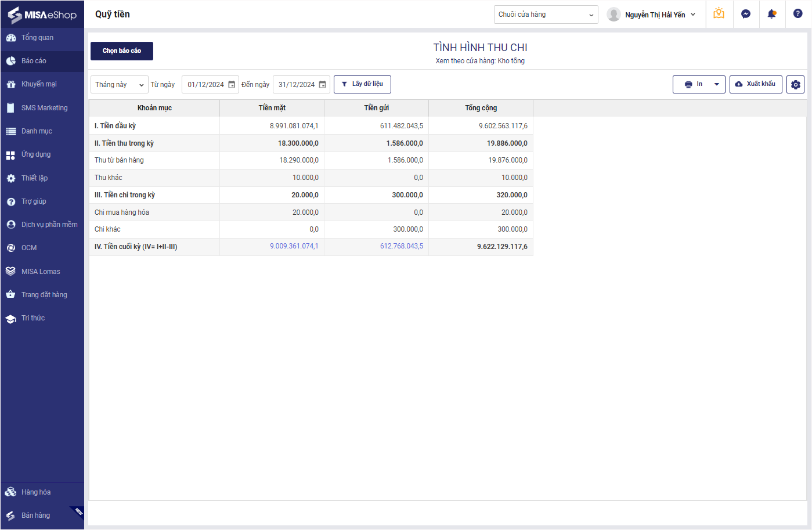Open Nguyễn Thị Hải Yến account menu

(x=651, y=15)
